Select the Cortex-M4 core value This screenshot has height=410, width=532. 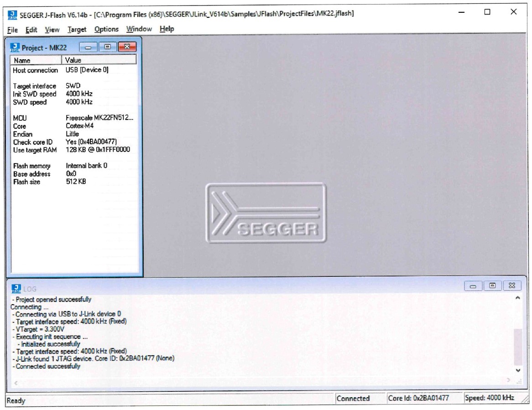pyautogui.click(x=80, y=126)
